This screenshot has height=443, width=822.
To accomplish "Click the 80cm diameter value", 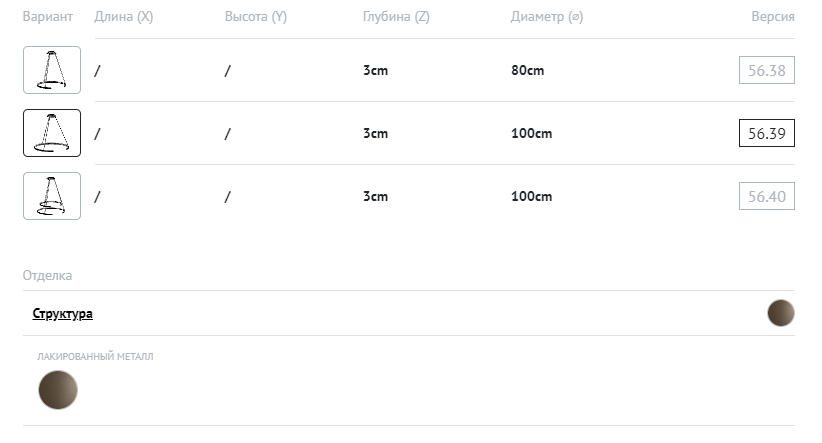I will (527, 70).
